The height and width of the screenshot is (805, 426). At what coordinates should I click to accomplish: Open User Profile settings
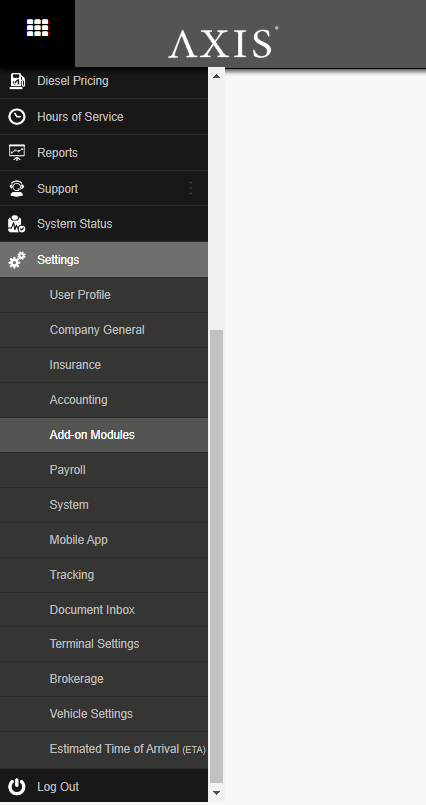(104, 295)
